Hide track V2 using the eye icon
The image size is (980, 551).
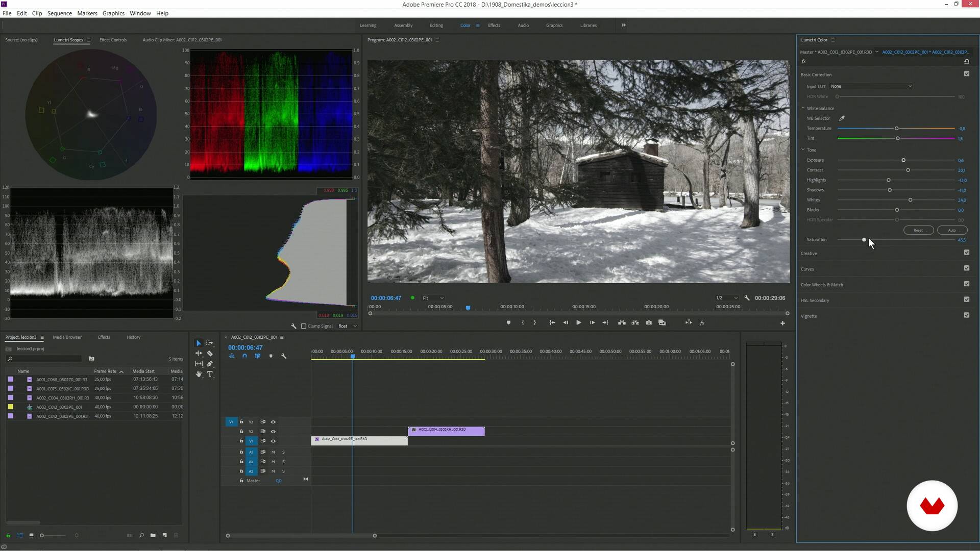pos(273,432)
